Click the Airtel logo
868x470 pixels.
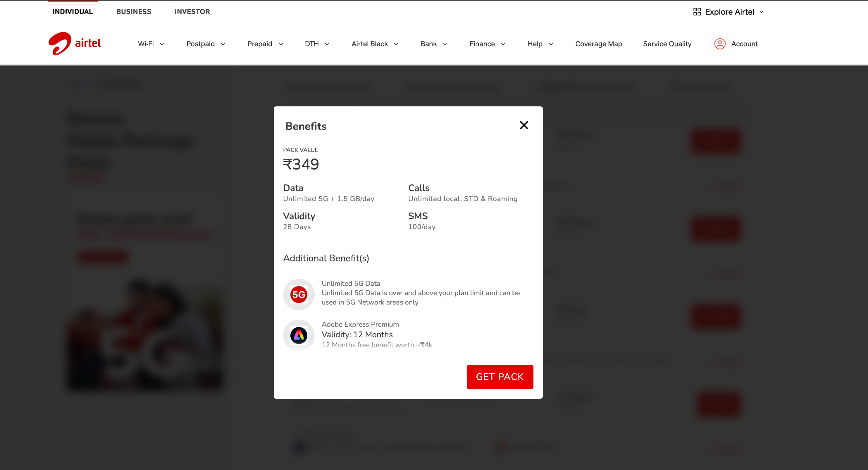[x=75, y=44]
